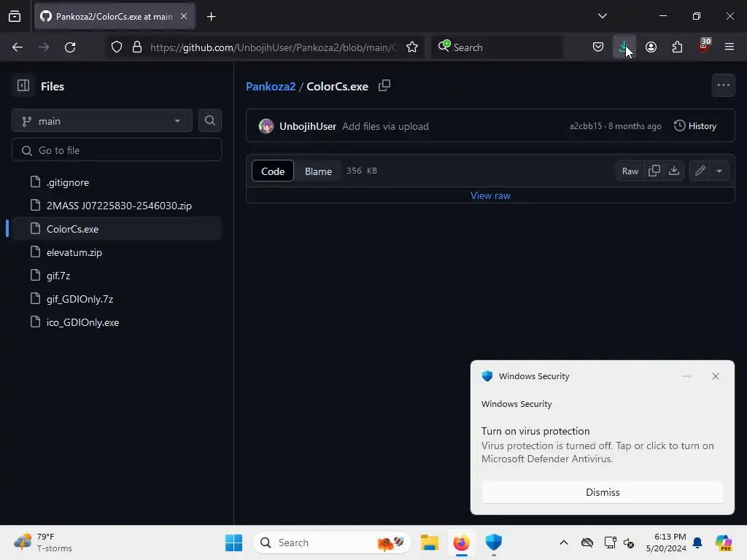The width and height of the screenshot is (747, 560).
Task: Show hidden system tray icons
Action: (564, 542)
